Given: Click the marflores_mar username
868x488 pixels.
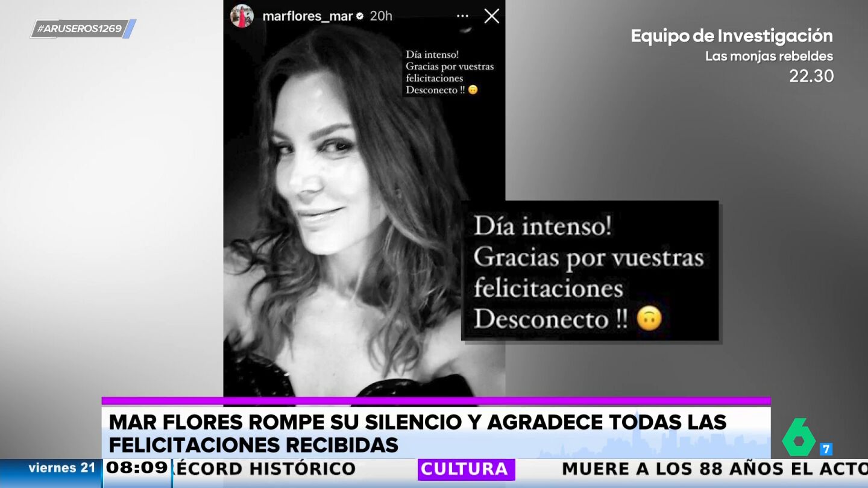Looking at the screenshot, I should tap(307, 16).
